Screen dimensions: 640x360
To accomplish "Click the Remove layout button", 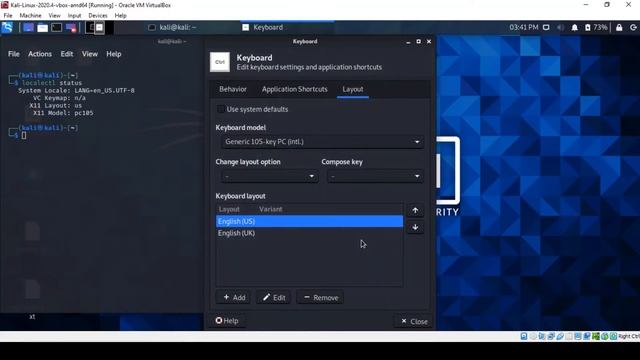I will click(x=321, y=298).
